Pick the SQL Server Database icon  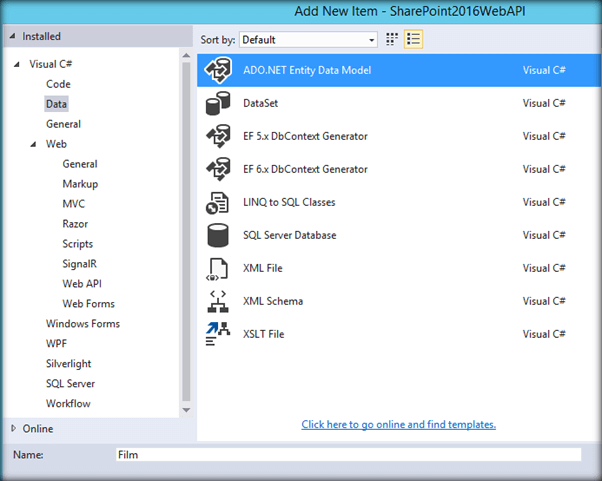click(218, 235)
